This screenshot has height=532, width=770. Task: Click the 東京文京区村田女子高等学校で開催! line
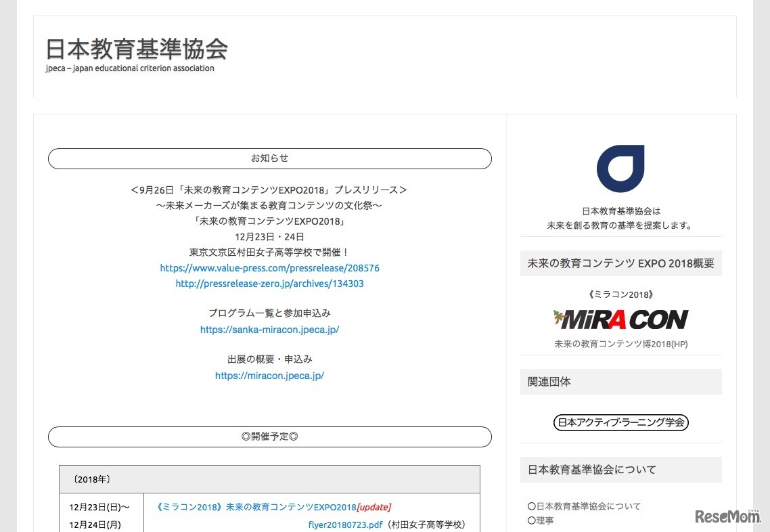point(269,252)
